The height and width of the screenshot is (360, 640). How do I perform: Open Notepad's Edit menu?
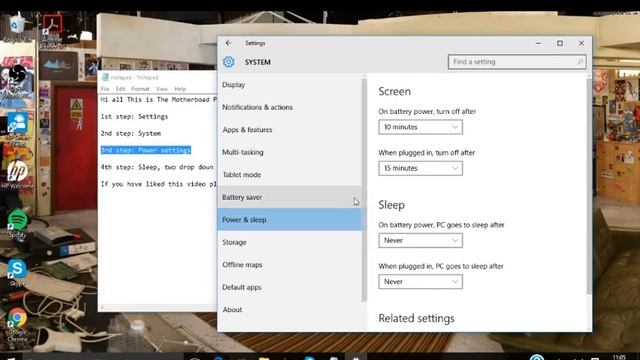pos(120,89)
